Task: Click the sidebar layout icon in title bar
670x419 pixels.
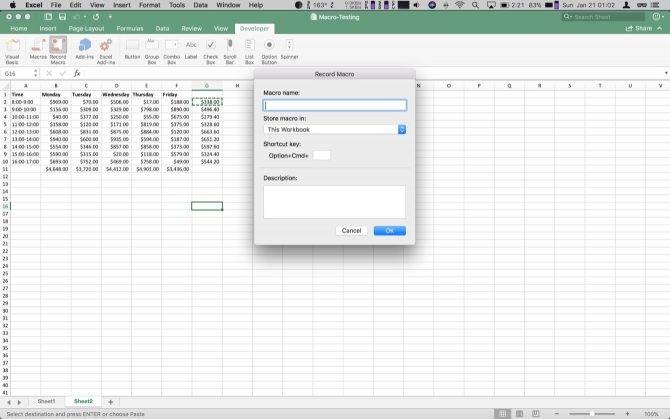Action: click(48, 17)
